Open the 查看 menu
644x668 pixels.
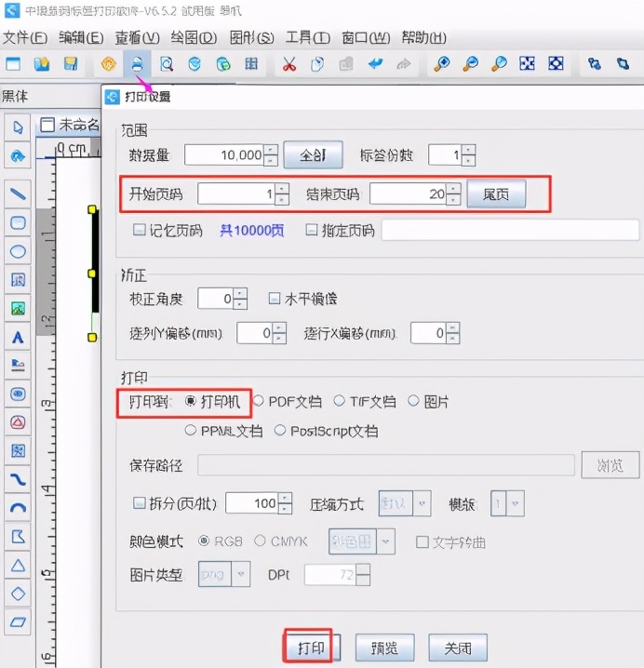[x=137, y=38]
